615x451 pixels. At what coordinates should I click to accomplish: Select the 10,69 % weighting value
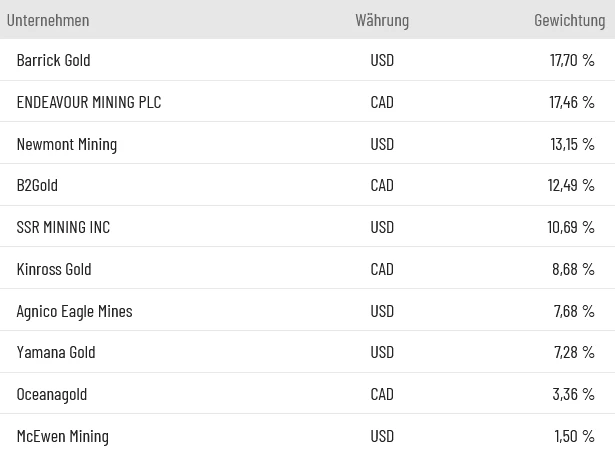pyautogui.click(x=571, y=227)
